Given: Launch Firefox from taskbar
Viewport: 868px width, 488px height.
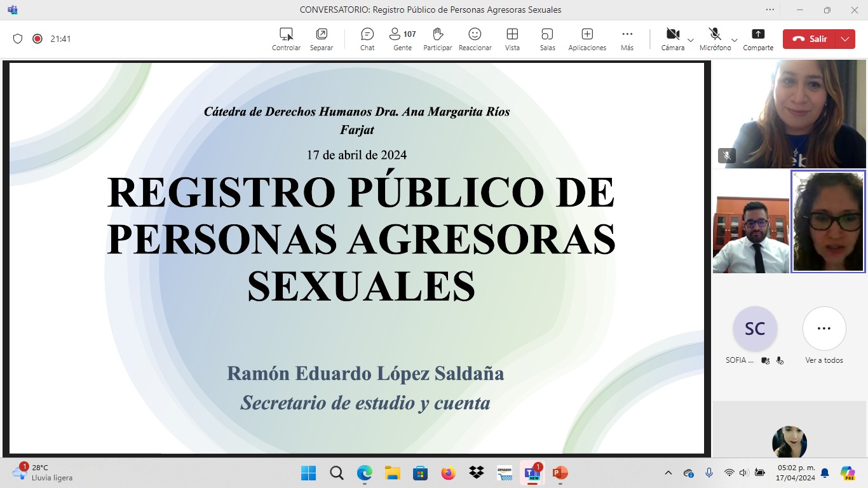Looking at the screenshot, I should pos(449,473).
